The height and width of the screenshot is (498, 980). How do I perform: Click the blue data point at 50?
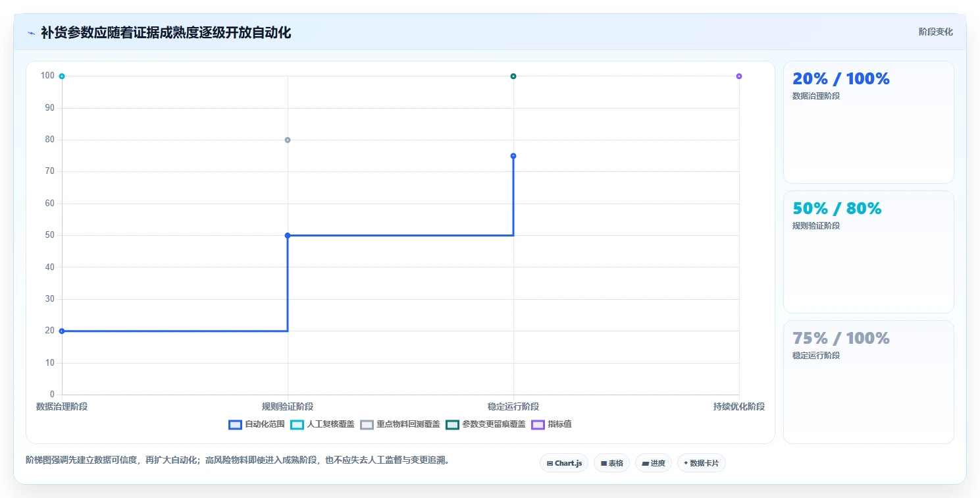click(x=288, y=235)
